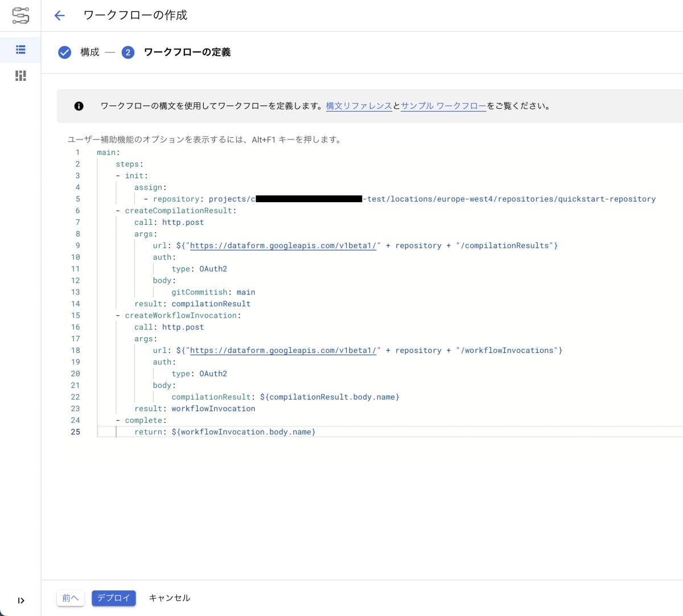Click 'result: workflowInvocation' line
The width and height of the screenshot is (683, 616).
tap(195, 408)
